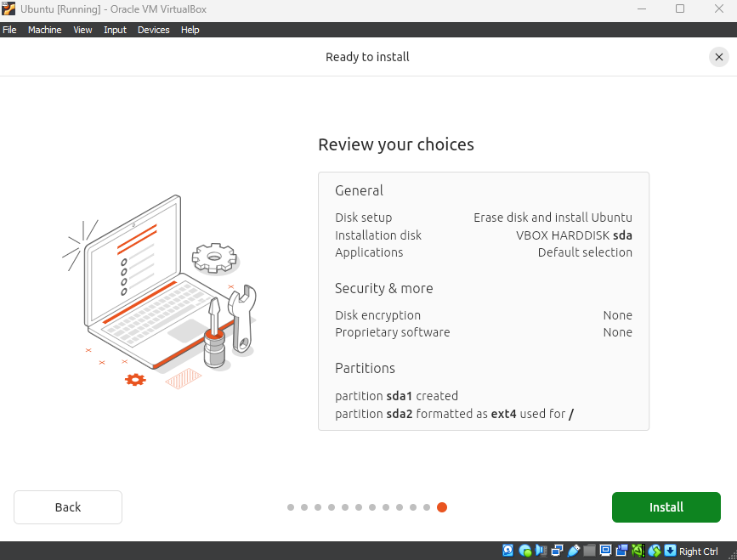Click the display settings status icon
The image size is (737, 560).
coord(606,551)
